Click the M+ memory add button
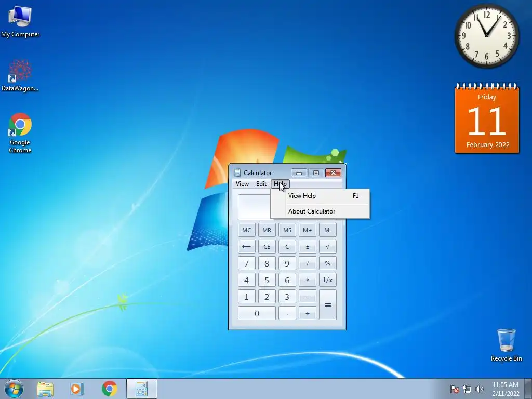The image size is (532, 399). [x=308, y=230]
